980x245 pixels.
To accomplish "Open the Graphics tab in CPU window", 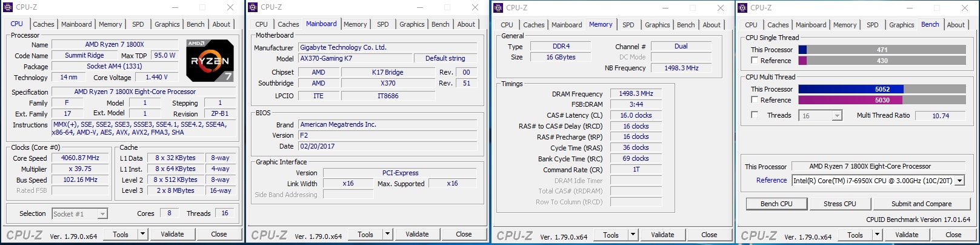I will (167, 24).
